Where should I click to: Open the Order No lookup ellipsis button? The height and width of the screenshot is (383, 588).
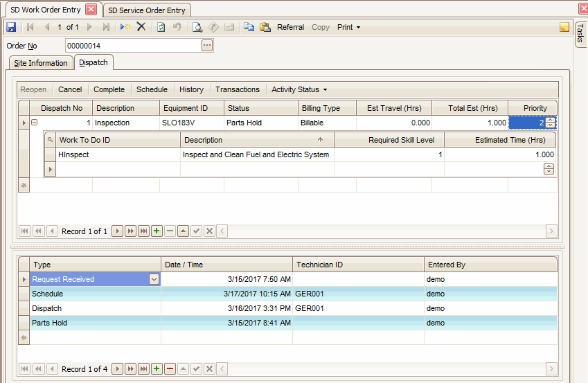(x=207, y=46)
